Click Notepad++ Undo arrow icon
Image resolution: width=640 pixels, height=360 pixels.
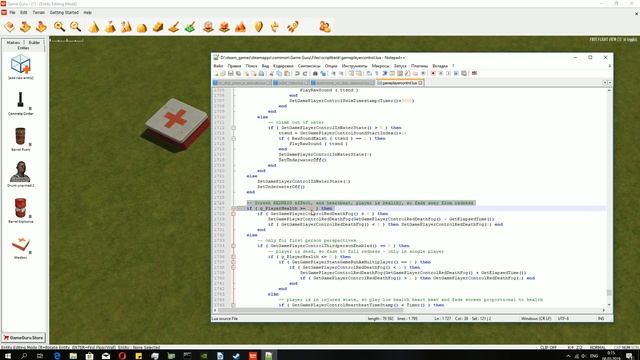(x=297, y=73)
